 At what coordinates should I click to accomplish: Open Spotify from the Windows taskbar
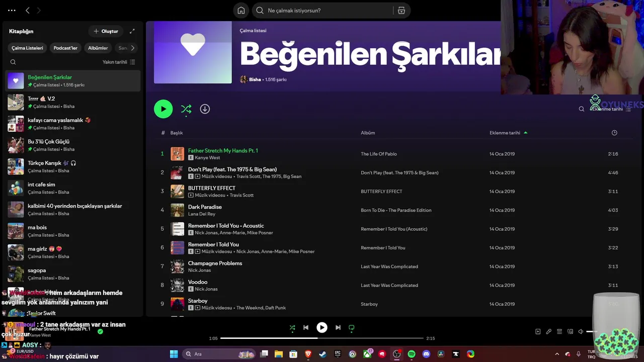click(x=412, y=354)
